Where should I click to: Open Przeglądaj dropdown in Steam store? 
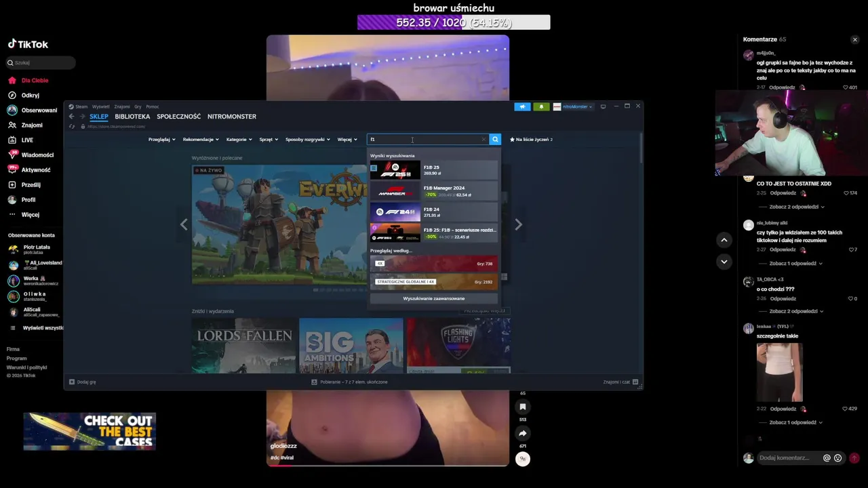pos(161,140)
